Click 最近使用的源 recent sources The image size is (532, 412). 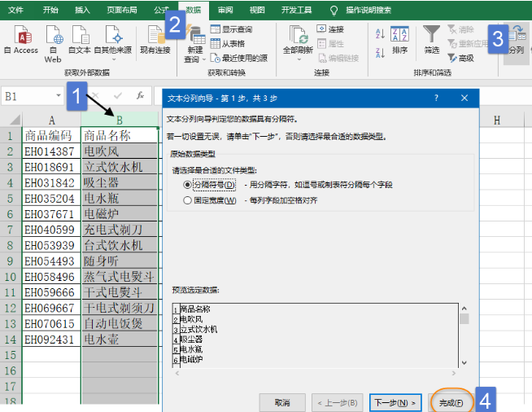click(x=239, y=58)
